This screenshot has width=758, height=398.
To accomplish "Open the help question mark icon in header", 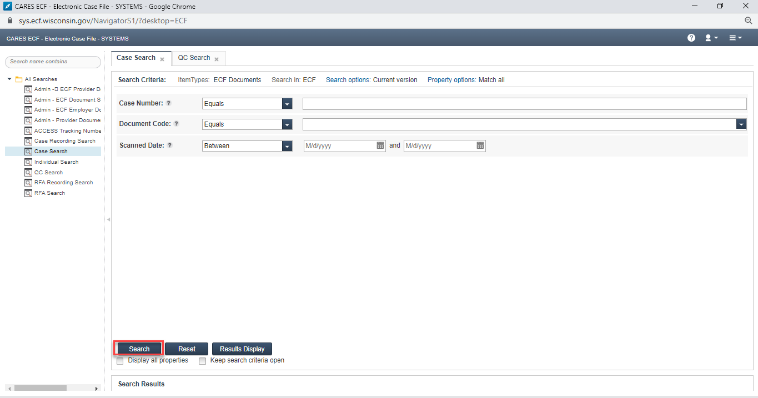I will pyautogui.click(x=691, y=38).
